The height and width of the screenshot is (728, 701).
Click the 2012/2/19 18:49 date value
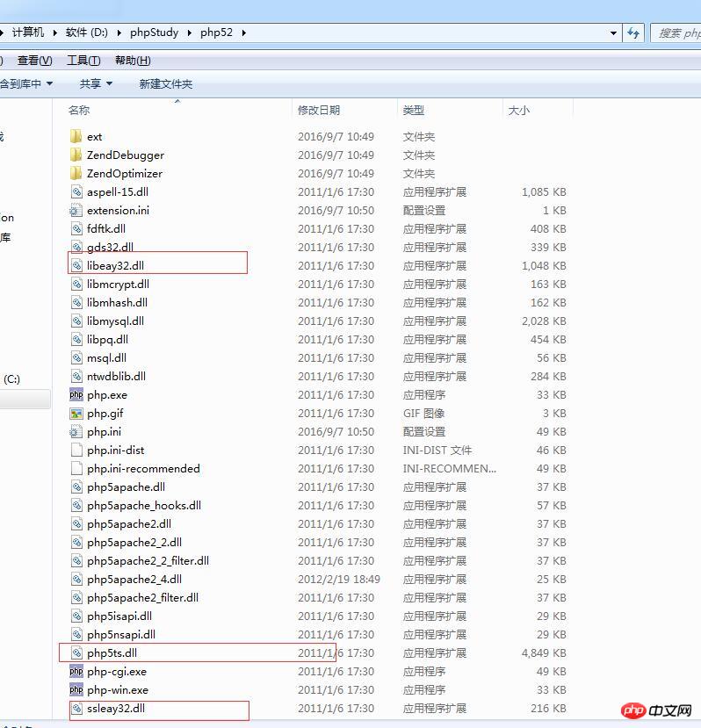(x=339, y=579)
